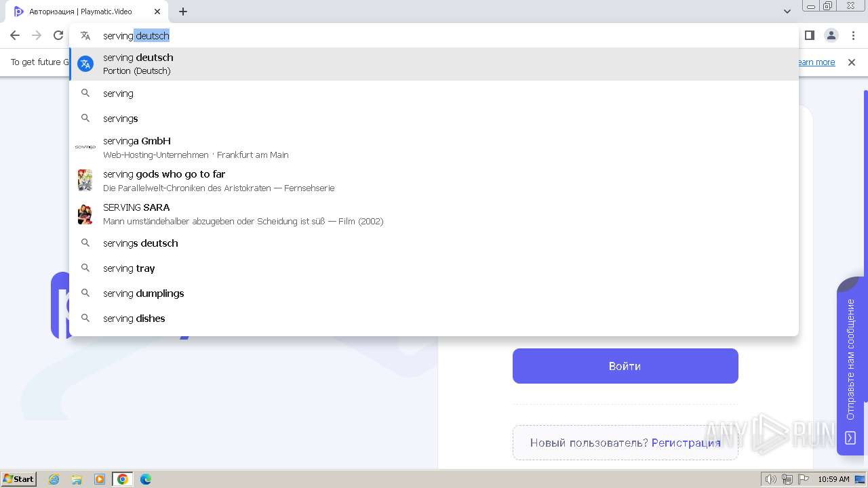The width and height of the screenshot is (868, 488).
Task: Switch to Chrome in the taskbar
Action: point(123,479)
